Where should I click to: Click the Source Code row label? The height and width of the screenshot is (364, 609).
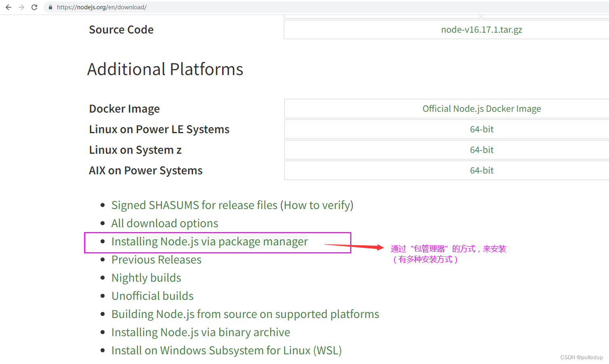point(121,30)
